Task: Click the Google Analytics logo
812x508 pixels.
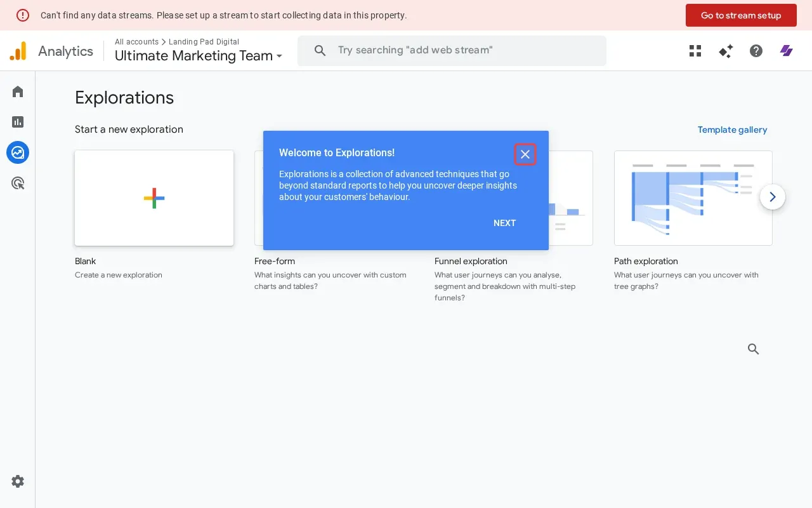Action: [18, 50]
